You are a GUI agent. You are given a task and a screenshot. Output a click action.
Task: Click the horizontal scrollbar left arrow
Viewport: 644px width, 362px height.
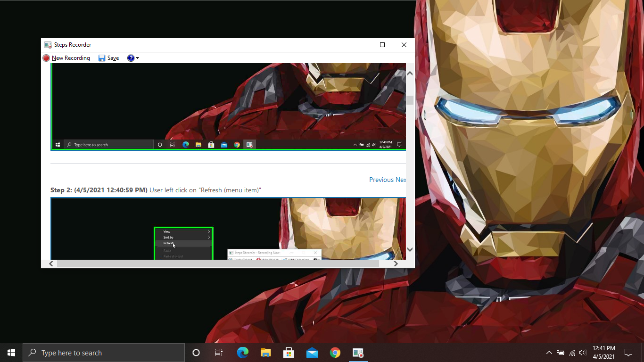click(x=51, y=264)
